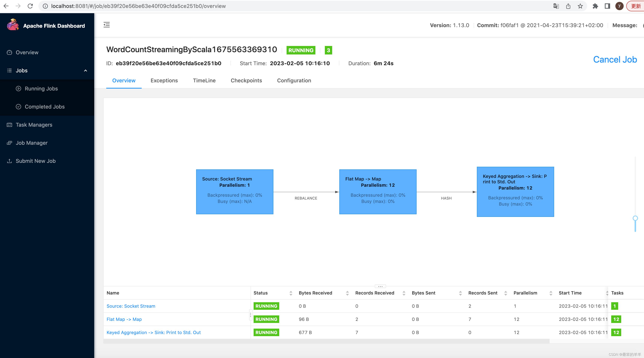
Task: Sort table by the Status column arrows
Action: pyautogui.click(x=291, y=293)
